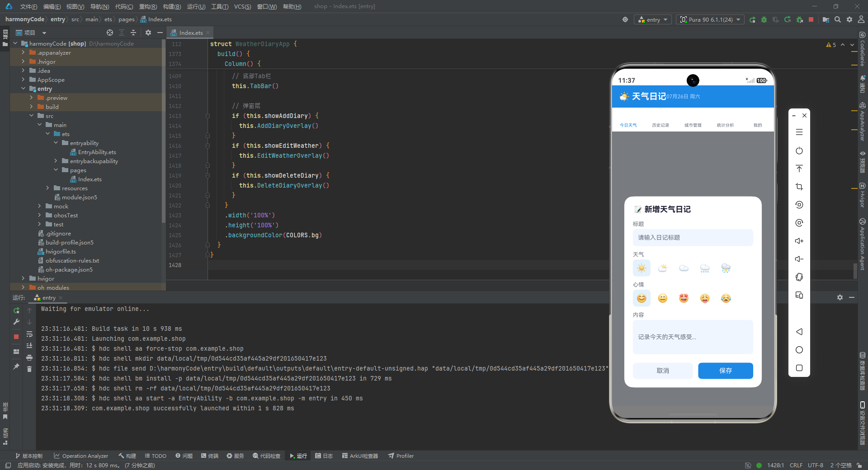Open run panel settings gear
Viewport: 868px width, 470px height.
click(x=840, y=297)
